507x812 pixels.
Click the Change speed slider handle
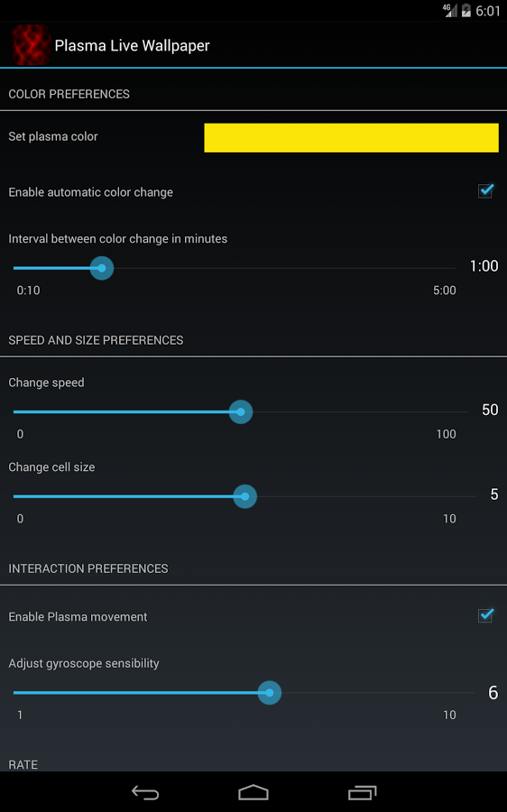pos(241,411)
